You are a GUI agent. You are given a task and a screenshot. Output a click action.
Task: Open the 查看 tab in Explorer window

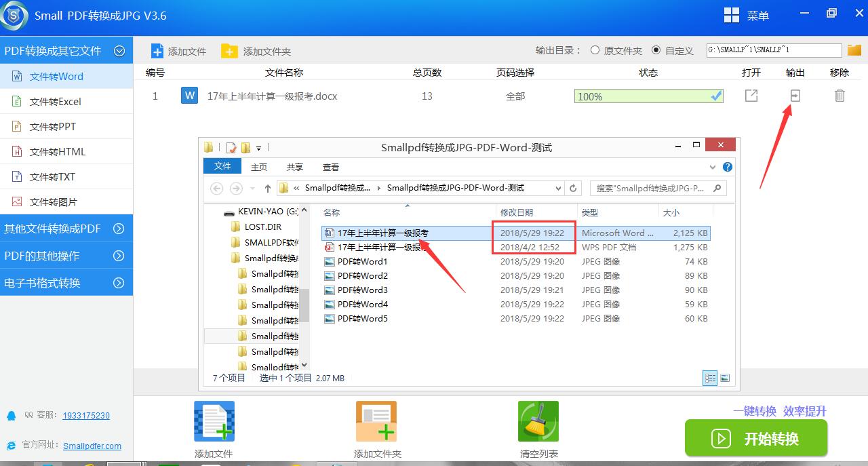[331, 167]
